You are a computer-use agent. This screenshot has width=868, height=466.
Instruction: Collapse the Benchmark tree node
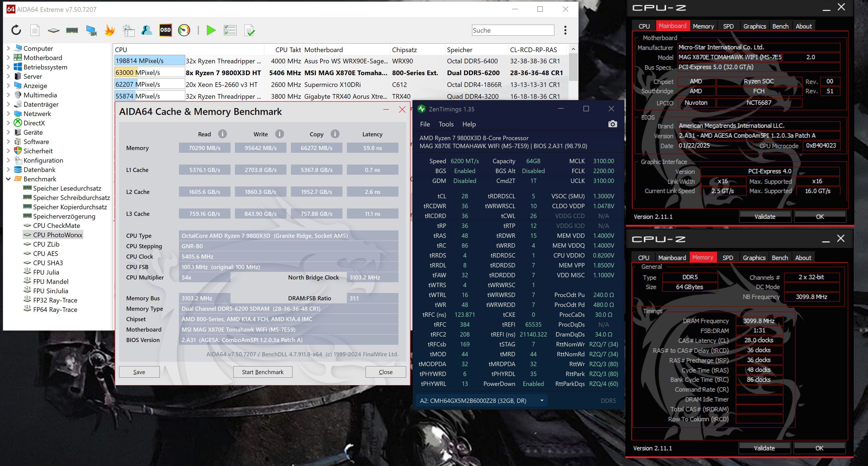[x=9, y=179]
